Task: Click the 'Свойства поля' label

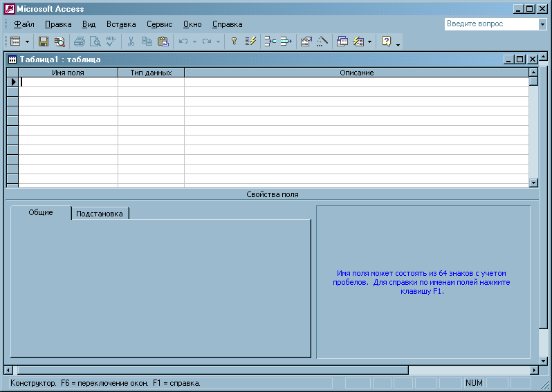Action: (273, 194)
